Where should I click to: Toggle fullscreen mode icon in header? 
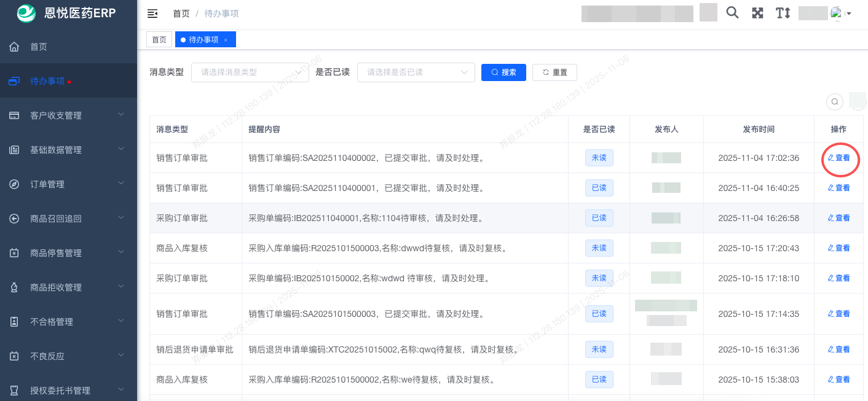click(x=757, y=13)
